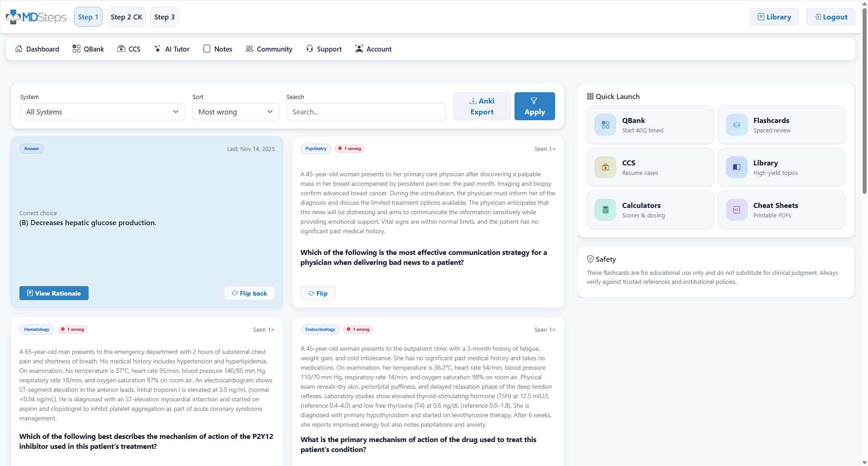Click the Support headset icon
The width and height of the screenshot is (868, 466).
310,49
